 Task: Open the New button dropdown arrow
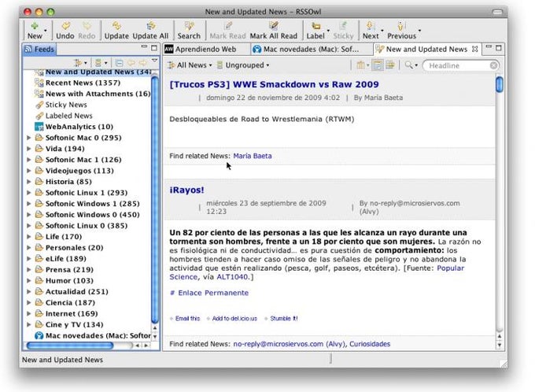tap(46, 31)
